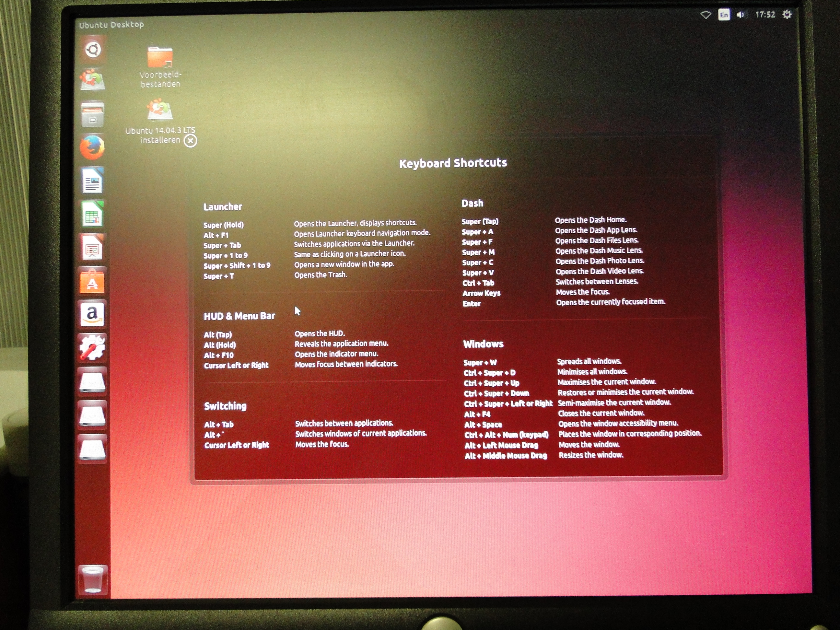Click the first removable drive icon in launcher

point(92,381)
